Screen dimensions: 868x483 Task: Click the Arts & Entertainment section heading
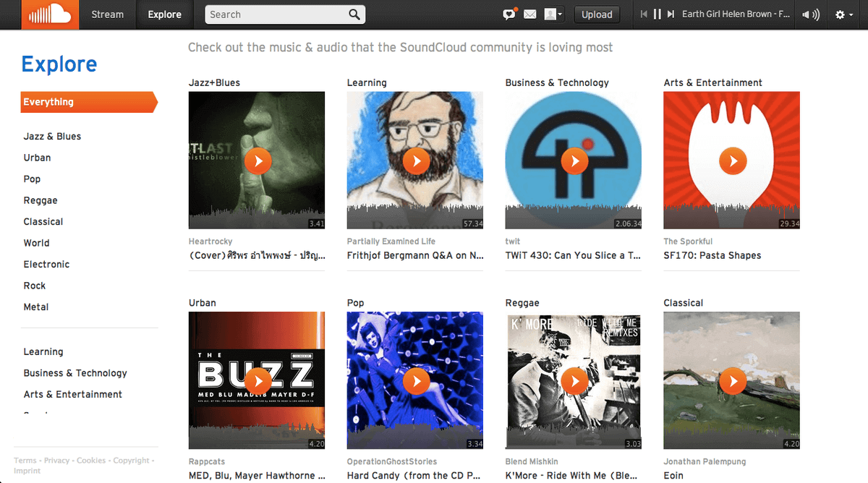pyautogui.click(x=713, y=82)
